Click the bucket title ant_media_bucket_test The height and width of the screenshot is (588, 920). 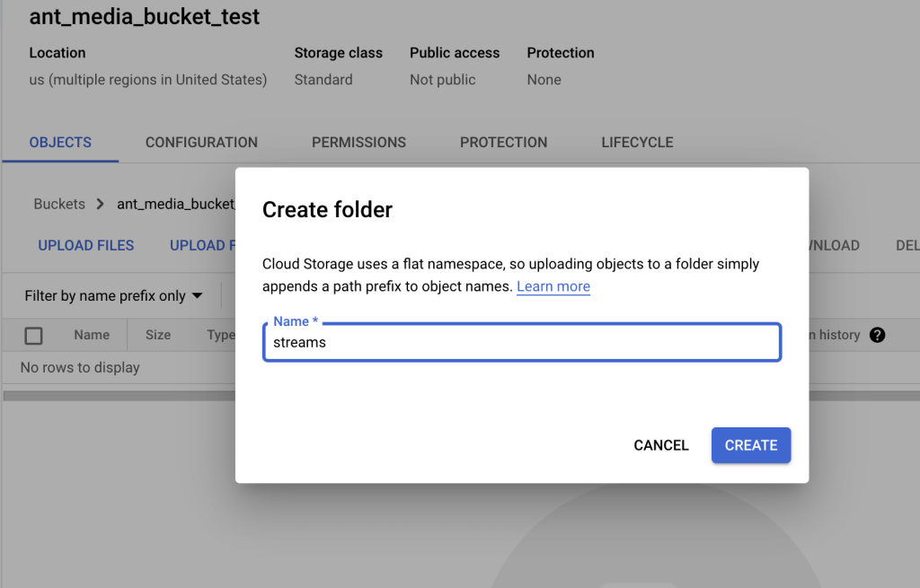(x=145, y=16)
